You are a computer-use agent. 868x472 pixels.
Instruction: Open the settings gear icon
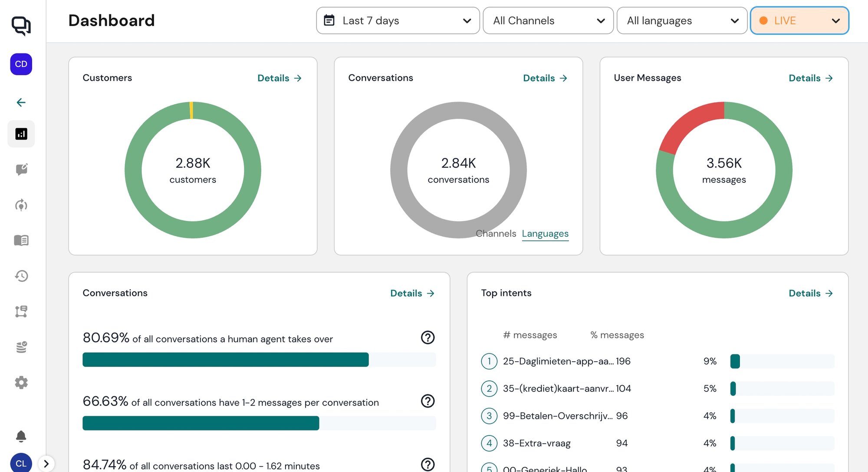[x=21, y=383]
